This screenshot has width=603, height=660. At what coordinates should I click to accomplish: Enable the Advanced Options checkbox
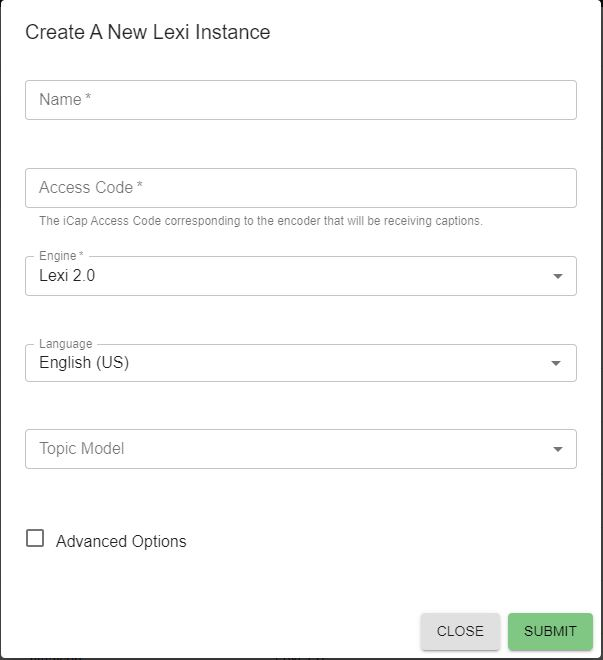[x=35, y=538]
